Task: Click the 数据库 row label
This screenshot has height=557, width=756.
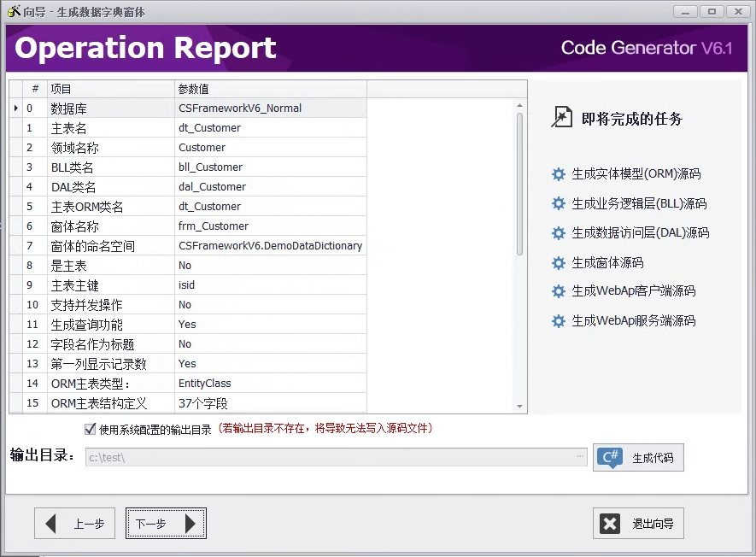Action: [69, 108]
